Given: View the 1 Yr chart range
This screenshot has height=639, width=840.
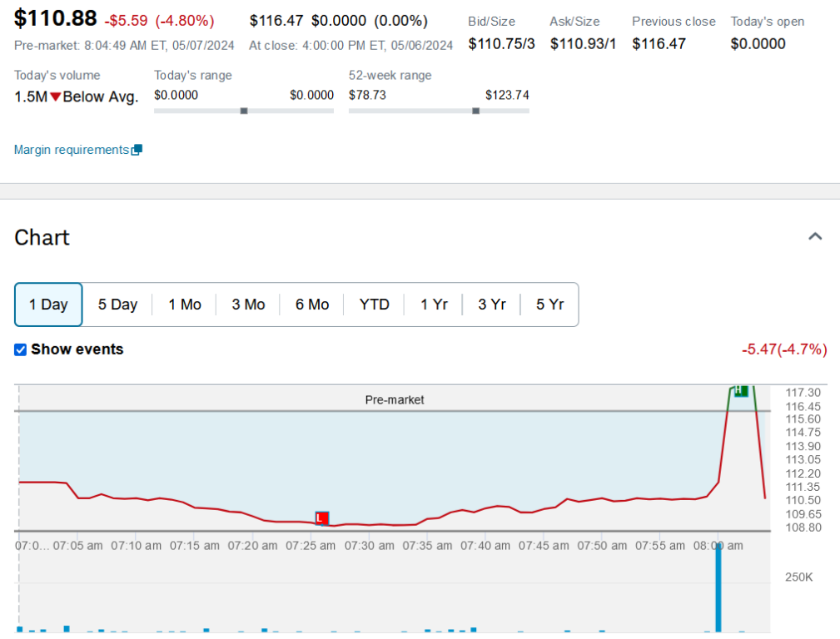Looking at the screenshot, I should 434,305.
